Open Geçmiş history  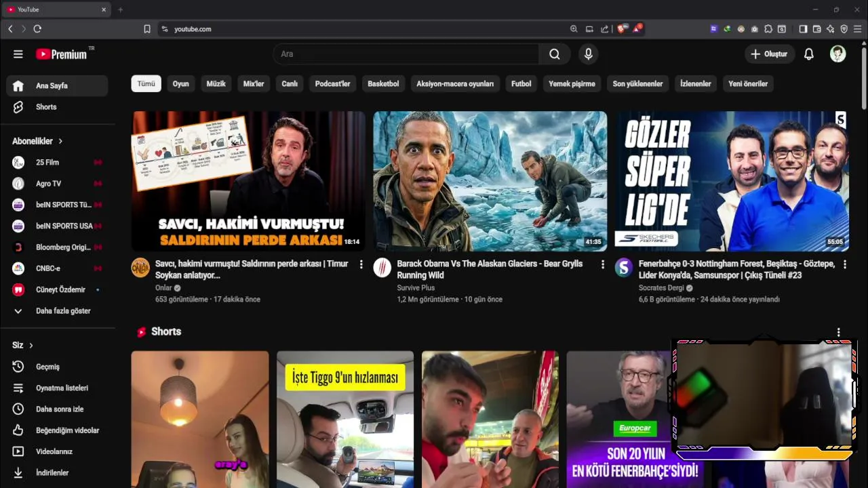coord(57,367)
